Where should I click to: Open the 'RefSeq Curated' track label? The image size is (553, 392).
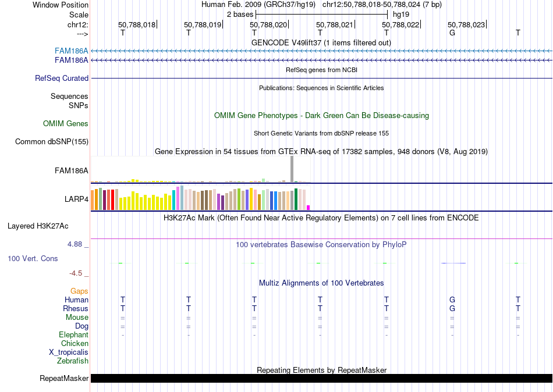pyautogui.click(x=61, y=79)
